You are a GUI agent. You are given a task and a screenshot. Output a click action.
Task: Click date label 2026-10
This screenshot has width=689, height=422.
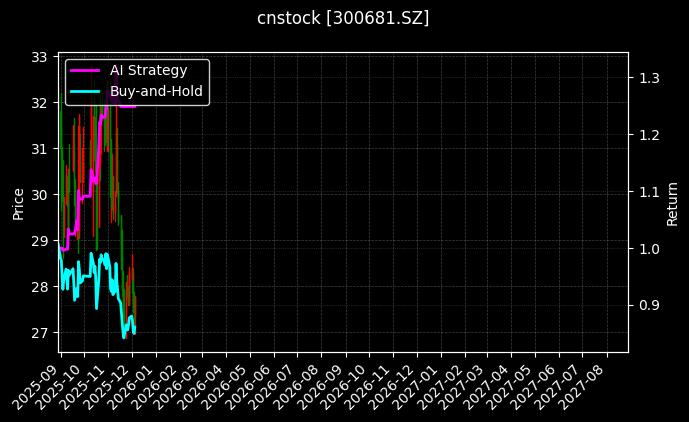[344, 386]
